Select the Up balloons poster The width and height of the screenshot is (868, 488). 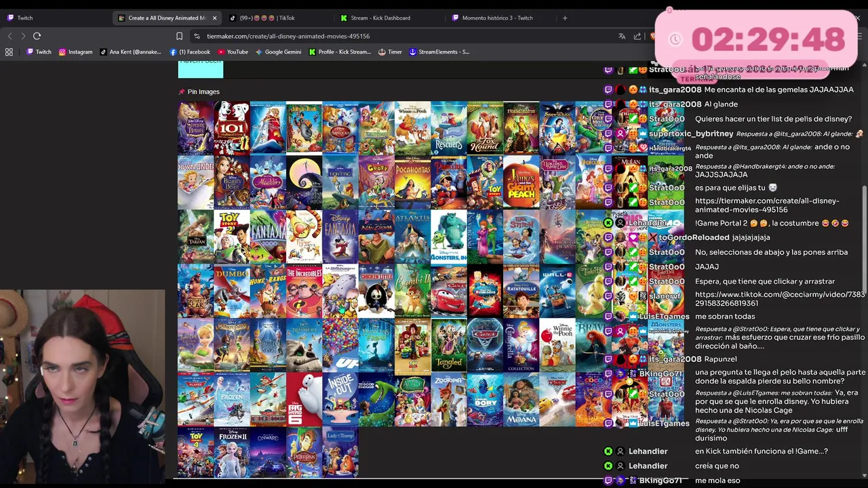(340, 345)
